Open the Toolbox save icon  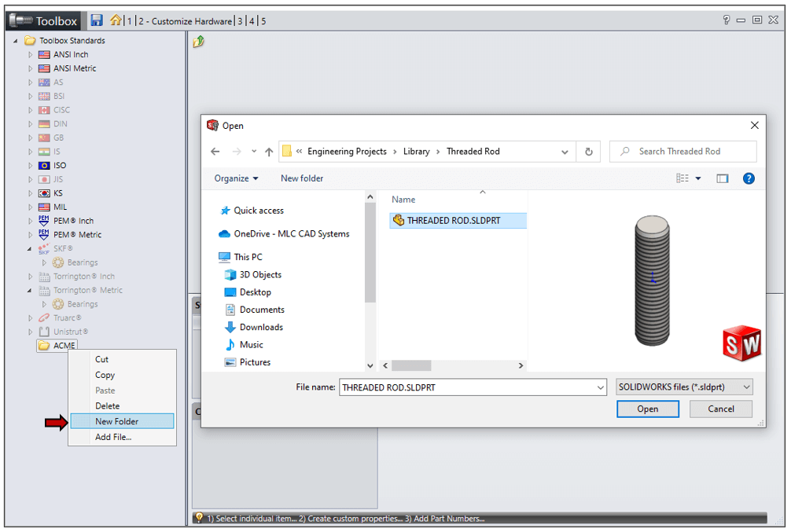96,20
